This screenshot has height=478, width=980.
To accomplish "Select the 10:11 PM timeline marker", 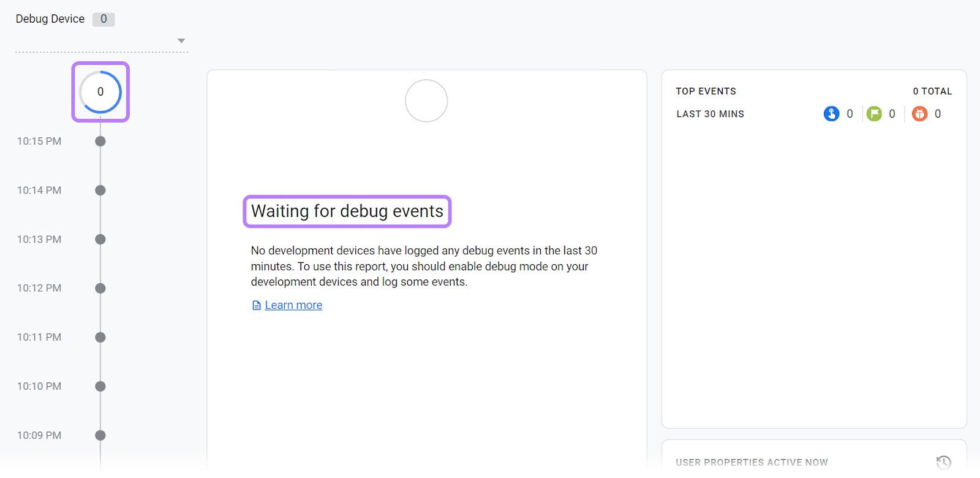I will click(100, 338).
